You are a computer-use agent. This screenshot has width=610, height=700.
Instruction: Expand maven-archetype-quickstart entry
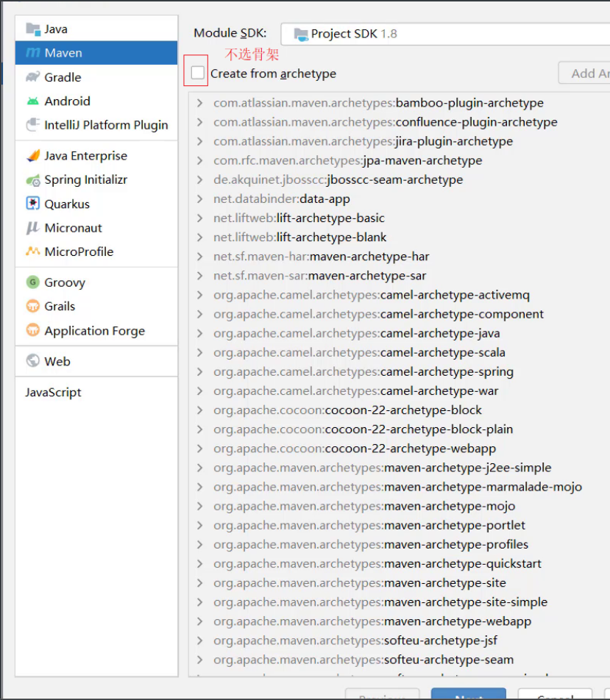click(199, 564)
